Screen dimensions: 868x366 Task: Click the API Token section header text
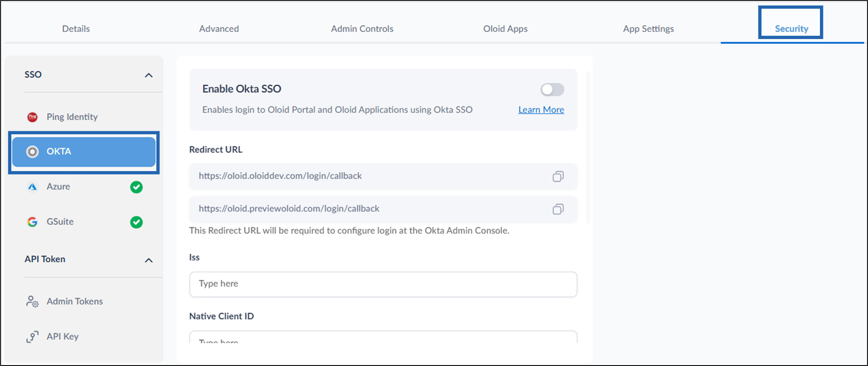45,259
